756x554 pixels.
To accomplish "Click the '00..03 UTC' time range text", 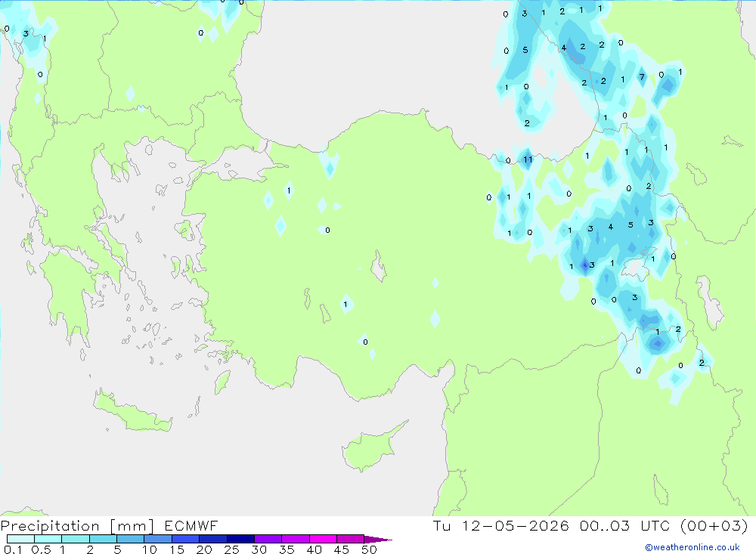I will pos(625,525).
